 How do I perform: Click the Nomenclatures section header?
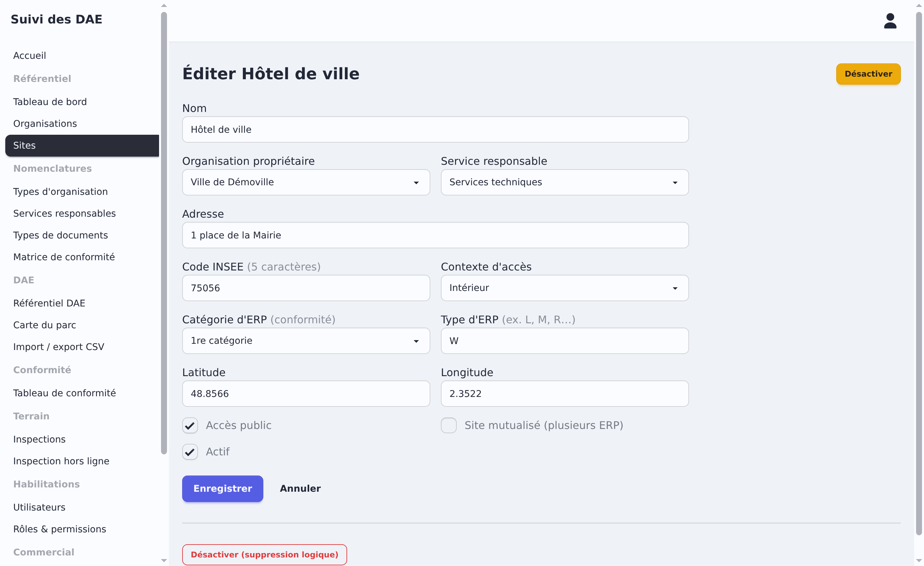point(52,168)
